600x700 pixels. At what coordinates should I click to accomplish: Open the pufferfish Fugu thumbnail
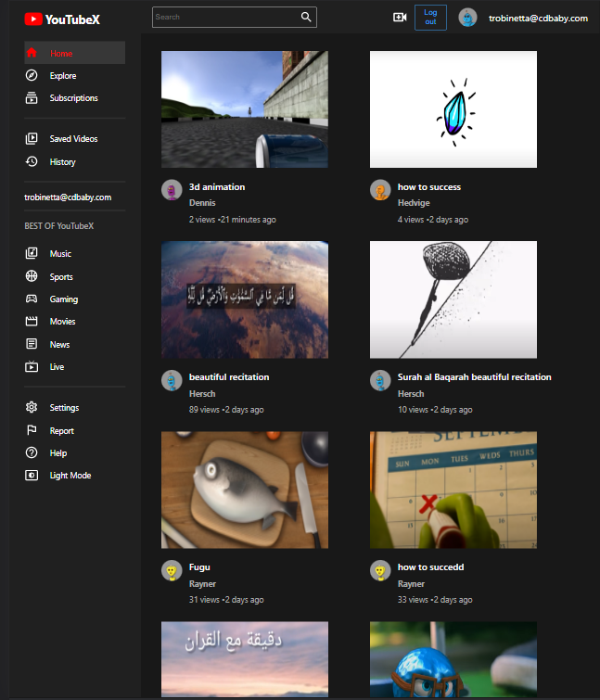pyautogui.click(x=245, y=490)
